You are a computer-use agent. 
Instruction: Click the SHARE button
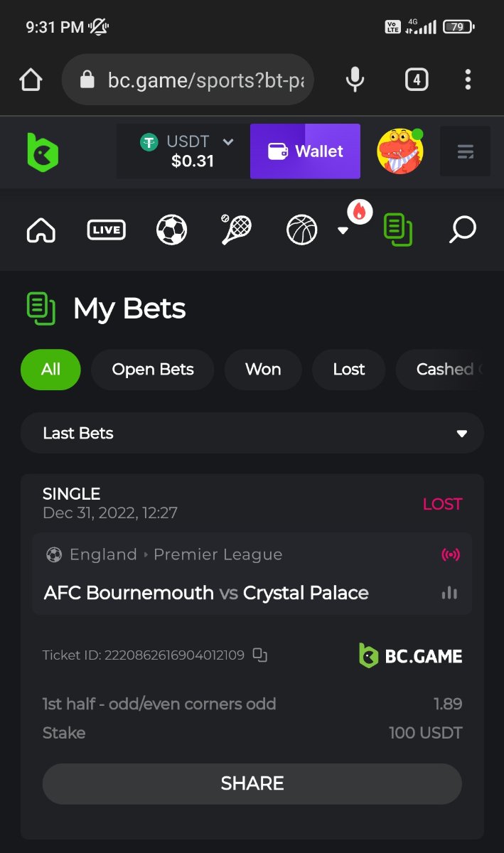(x=252, y=783)
